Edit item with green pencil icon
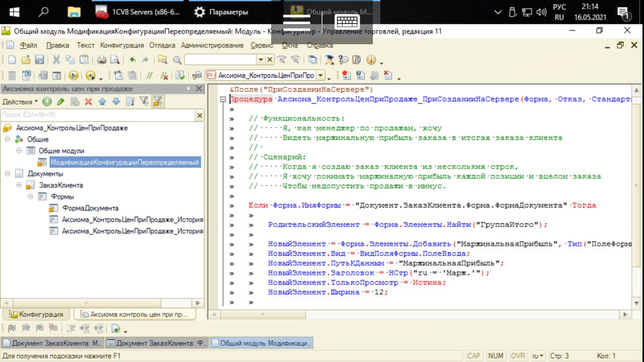This screenshot has width=644, height=362. point(61,102)
